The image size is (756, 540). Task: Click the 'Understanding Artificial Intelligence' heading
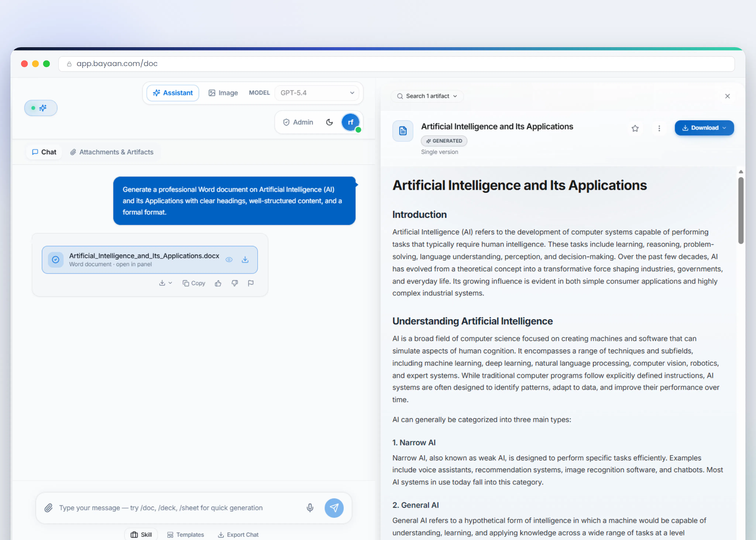[x=472, y=321]
